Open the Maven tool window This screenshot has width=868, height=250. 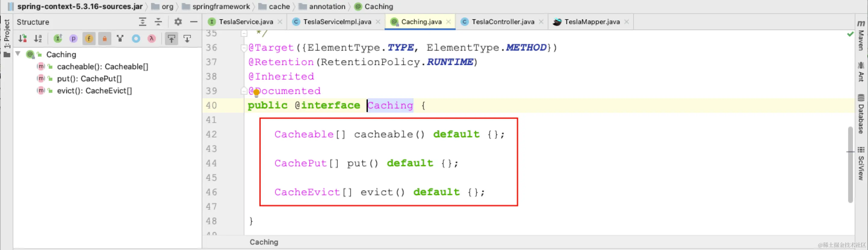(x=861, y=36)
